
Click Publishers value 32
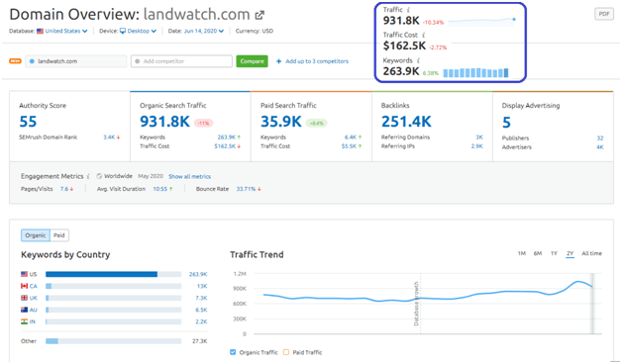600,138
